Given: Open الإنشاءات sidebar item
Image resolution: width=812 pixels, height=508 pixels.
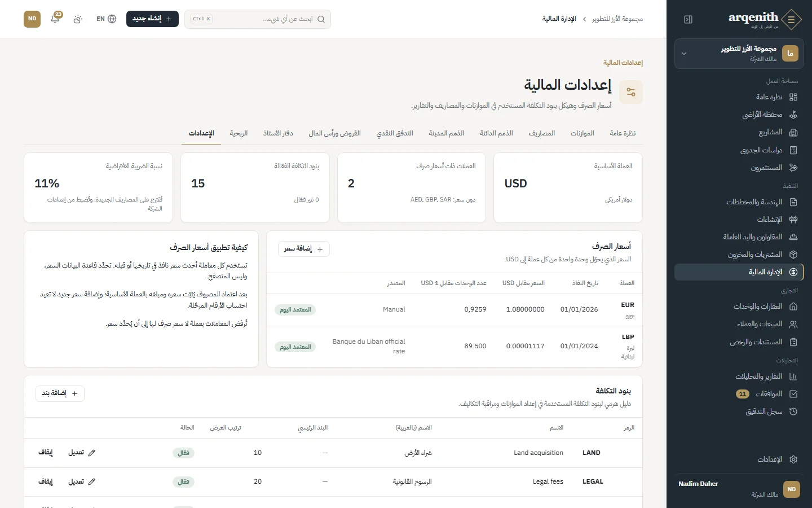Looking at the screenshot, I should (x=739, y=220).
